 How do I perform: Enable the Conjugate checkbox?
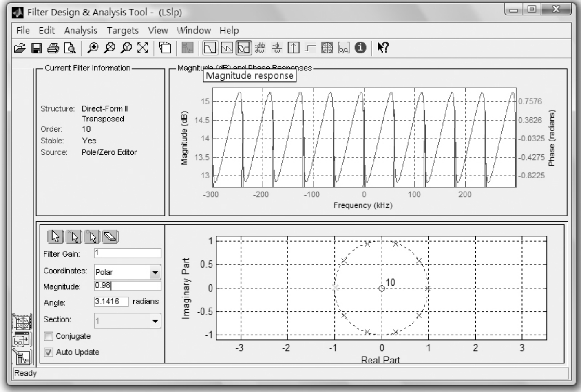tap(49, 336)
